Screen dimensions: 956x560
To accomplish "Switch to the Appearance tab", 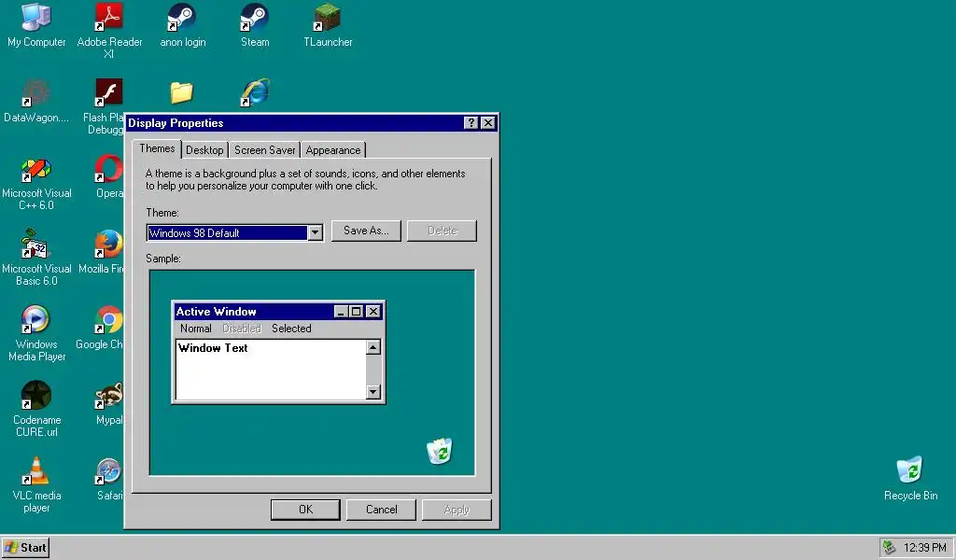I will point(333,150).
